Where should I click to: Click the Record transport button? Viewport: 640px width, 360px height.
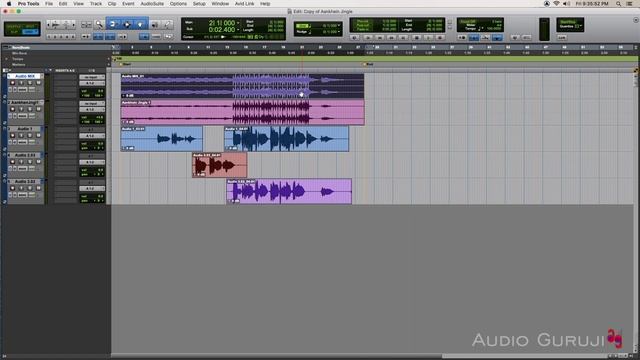[x=440, y=37]
